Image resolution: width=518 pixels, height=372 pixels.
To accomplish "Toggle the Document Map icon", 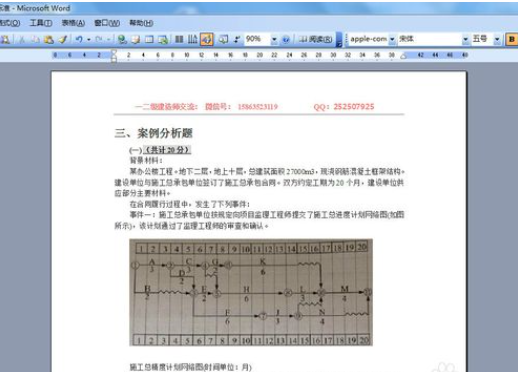I will tap(223, 40).
